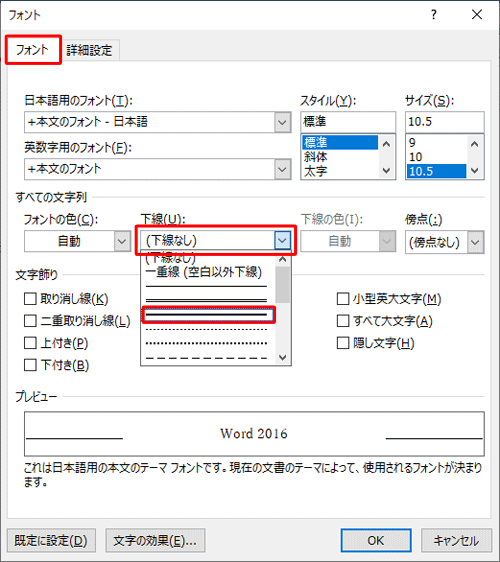Toggle the 下付き checkbox
The width and height of the screenshot is (500, 562).
point(30,365)
